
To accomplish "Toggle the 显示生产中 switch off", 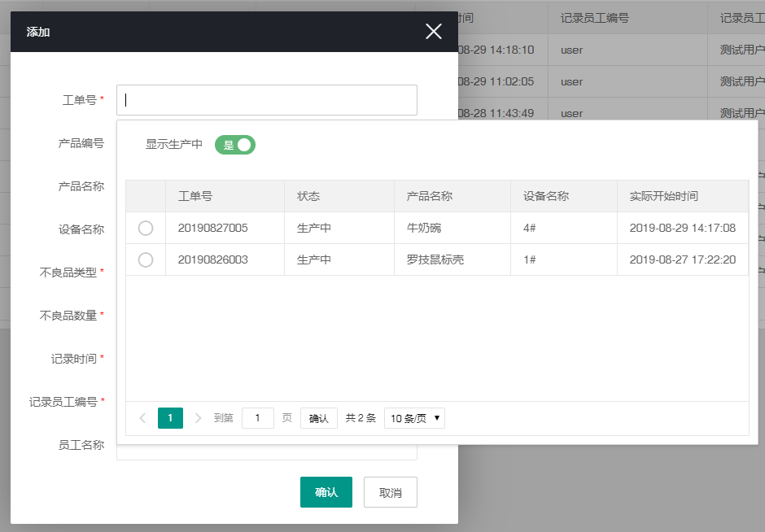I will point(235,145).
